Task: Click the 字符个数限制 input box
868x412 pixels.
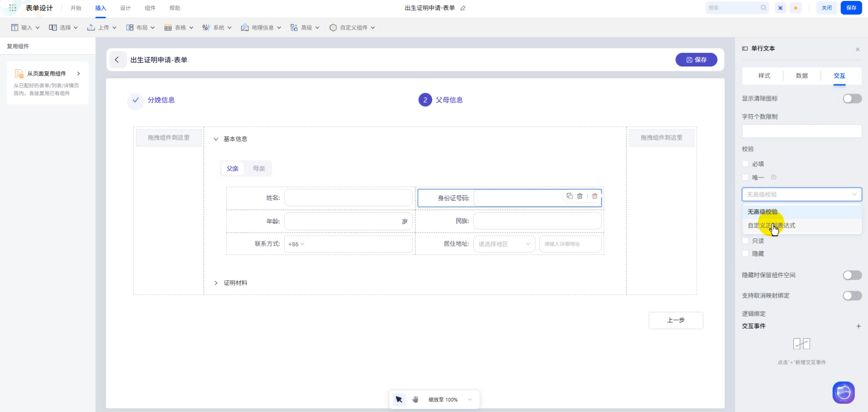Action: click(801, 131)
